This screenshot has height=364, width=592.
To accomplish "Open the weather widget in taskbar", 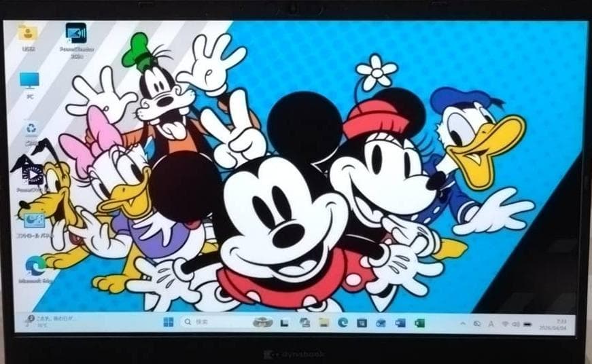I will pos(49,321).
